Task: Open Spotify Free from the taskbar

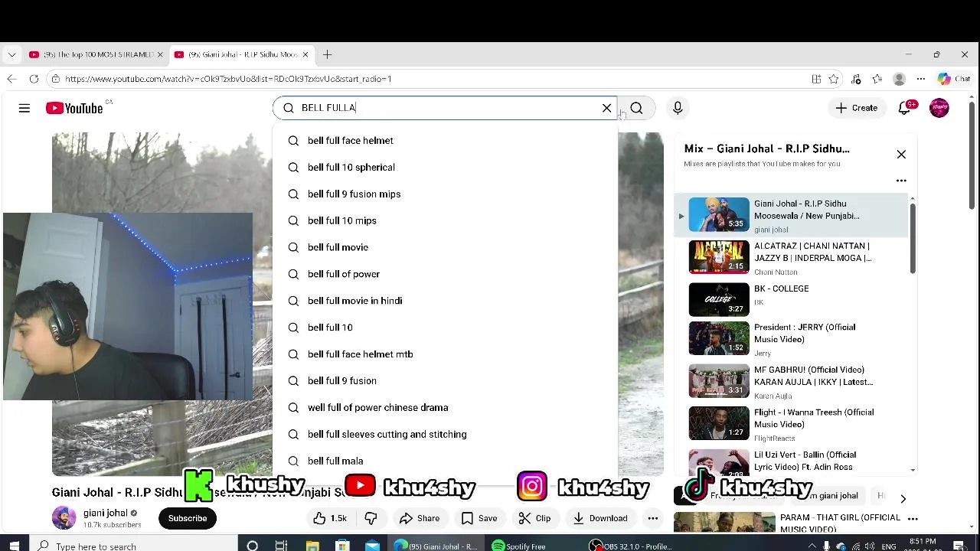Action: pyautogui.click(x=521, y=546)
